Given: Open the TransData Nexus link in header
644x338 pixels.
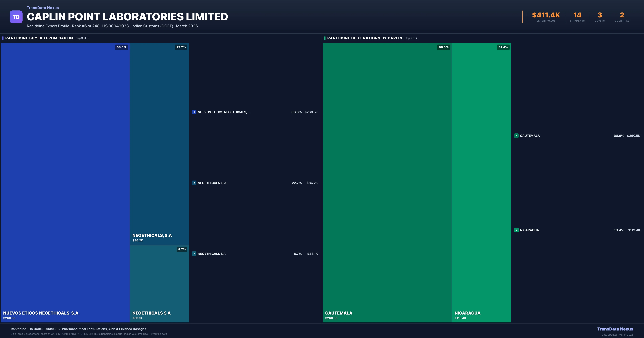Looking at the screenshot, I should click(x=43, y=8).
